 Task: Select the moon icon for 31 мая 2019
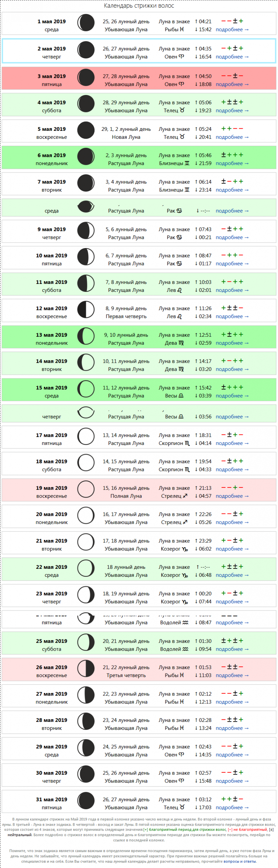point(86,801)
